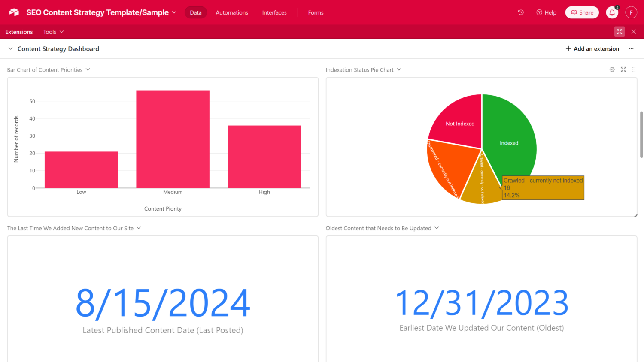Viewport: 644px width, 362px height.
Task: Toggle fullscreen extensions dashboard icon
Action: click(620, 32)
